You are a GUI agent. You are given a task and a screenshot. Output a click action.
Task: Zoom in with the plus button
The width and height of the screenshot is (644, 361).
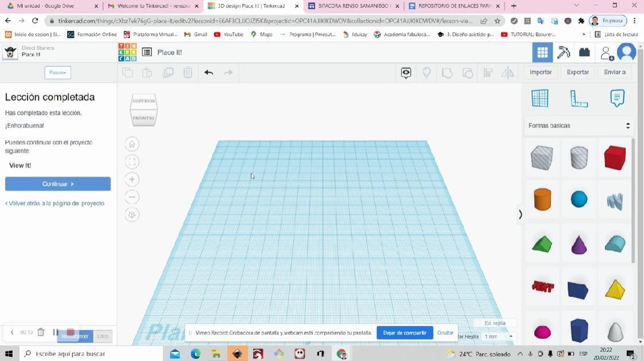pos(132,180)
